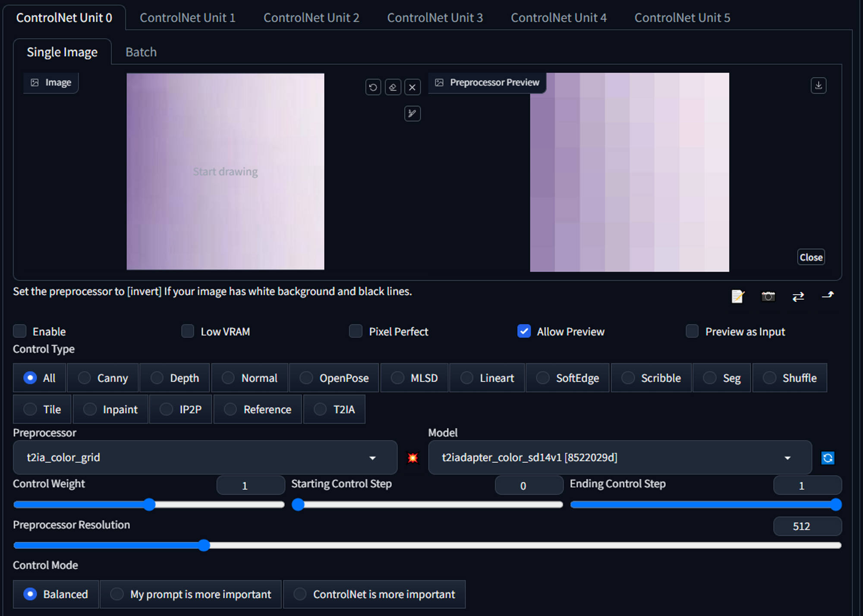Remove image with the X icon
The height and width of the screenshot is (616, 863).
[412, 87]
